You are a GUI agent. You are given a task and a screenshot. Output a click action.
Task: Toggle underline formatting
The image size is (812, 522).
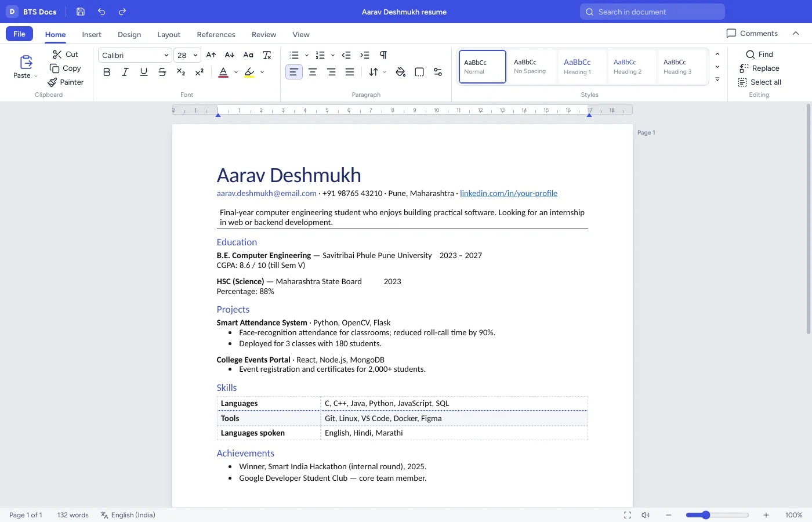[x=144, y=72]
